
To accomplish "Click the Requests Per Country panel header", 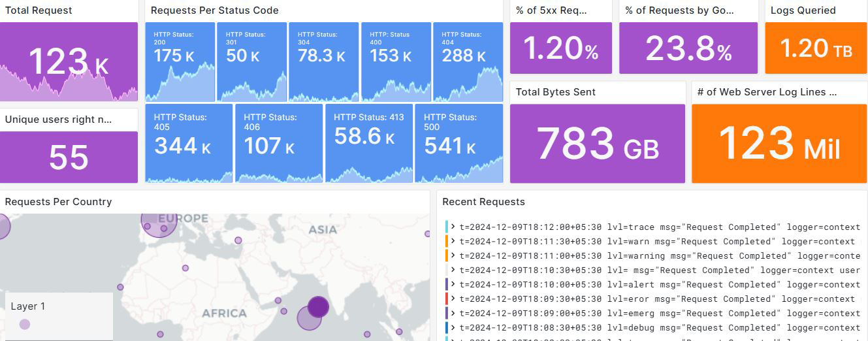I will (58, 202).
